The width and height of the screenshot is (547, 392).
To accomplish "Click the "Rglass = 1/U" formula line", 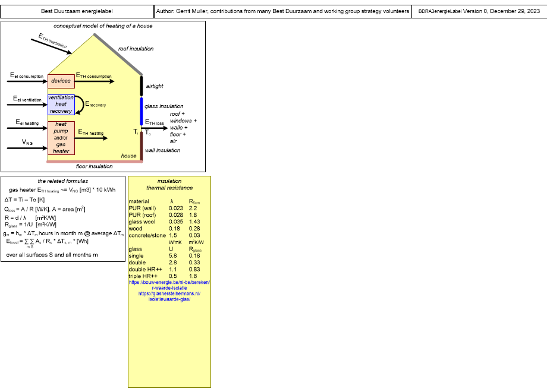I will (x=30, y=225).
